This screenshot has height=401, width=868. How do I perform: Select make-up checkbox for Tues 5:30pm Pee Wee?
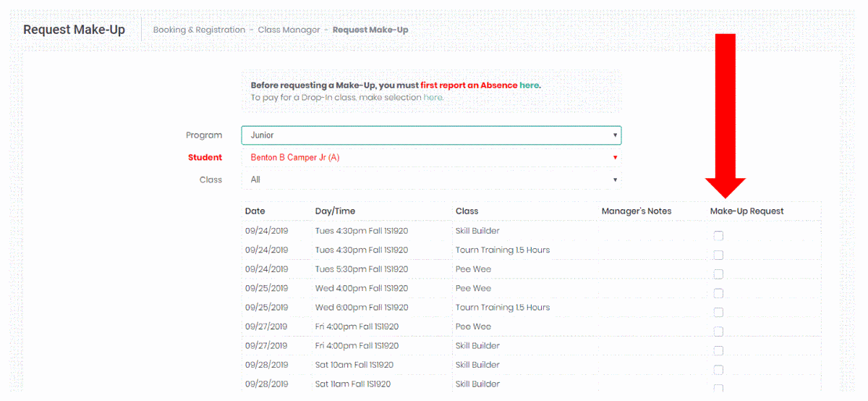(718, 274)
